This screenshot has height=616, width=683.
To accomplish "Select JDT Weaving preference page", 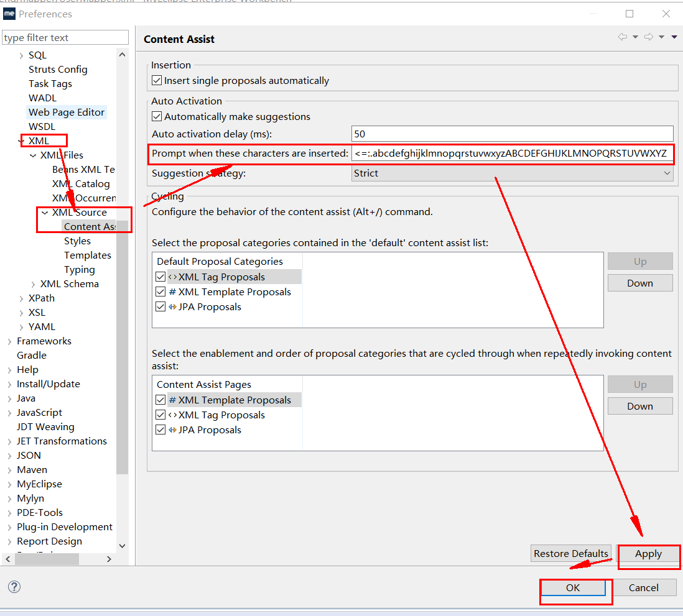I will 45,426.
